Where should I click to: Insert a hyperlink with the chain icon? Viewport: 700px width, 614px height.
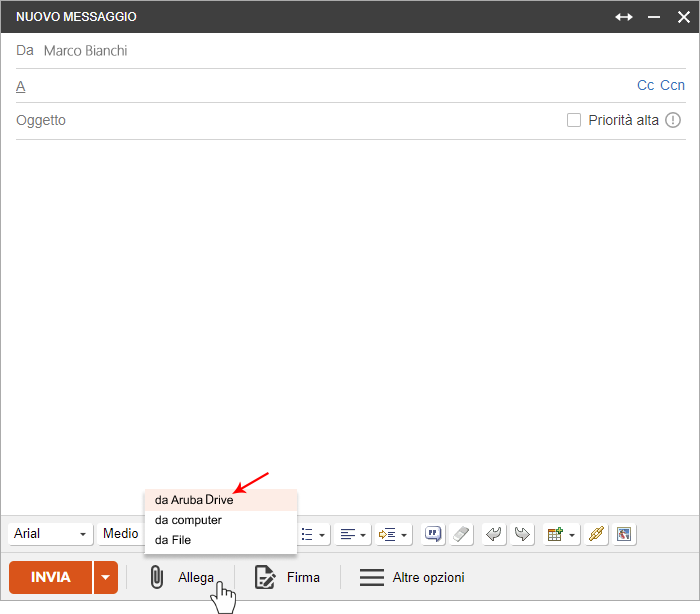(x=596, y=534)
